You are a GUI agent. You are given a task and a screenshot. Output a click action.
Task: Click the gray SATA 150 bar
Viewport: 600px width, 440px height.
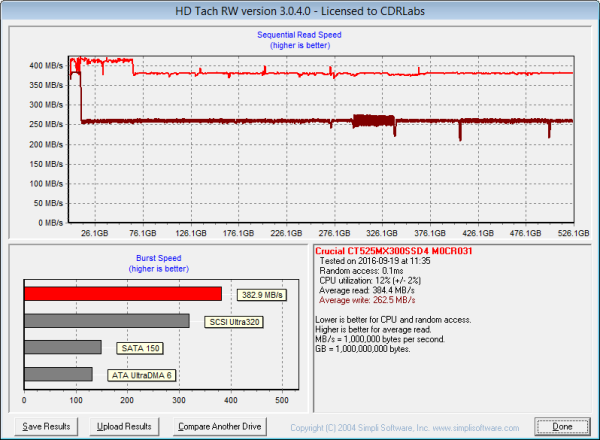pos(63,347)
